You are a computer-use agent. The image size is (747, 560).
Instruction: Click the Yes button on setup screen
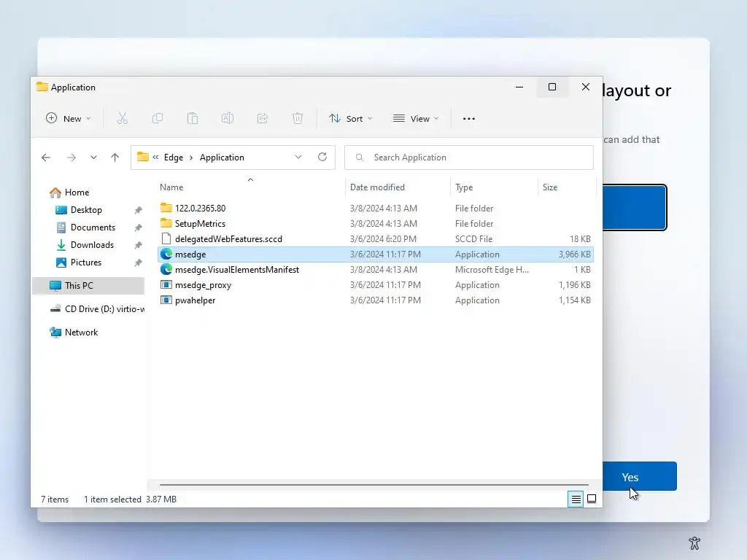tap(639, 477)
